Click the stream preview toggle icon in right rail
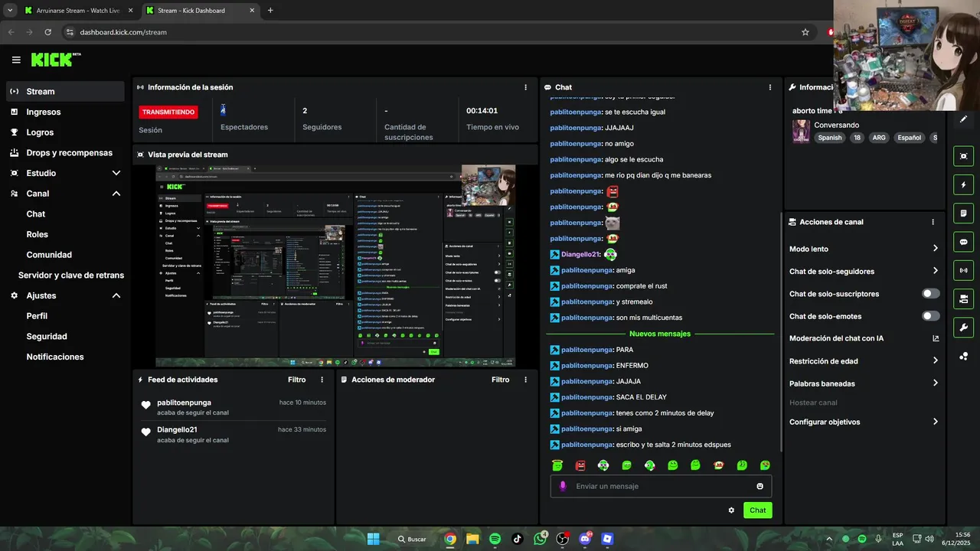 (963, 156)
